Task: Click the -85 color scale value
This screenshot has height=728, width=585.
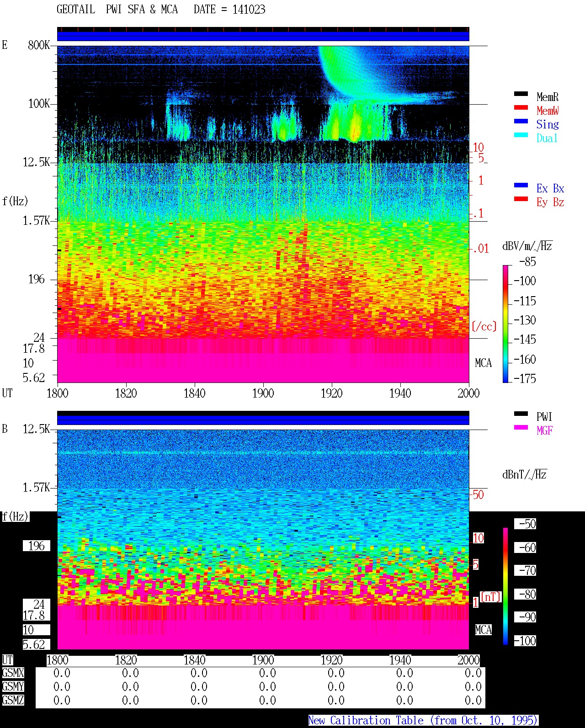Action: click(x=527, y=262)
